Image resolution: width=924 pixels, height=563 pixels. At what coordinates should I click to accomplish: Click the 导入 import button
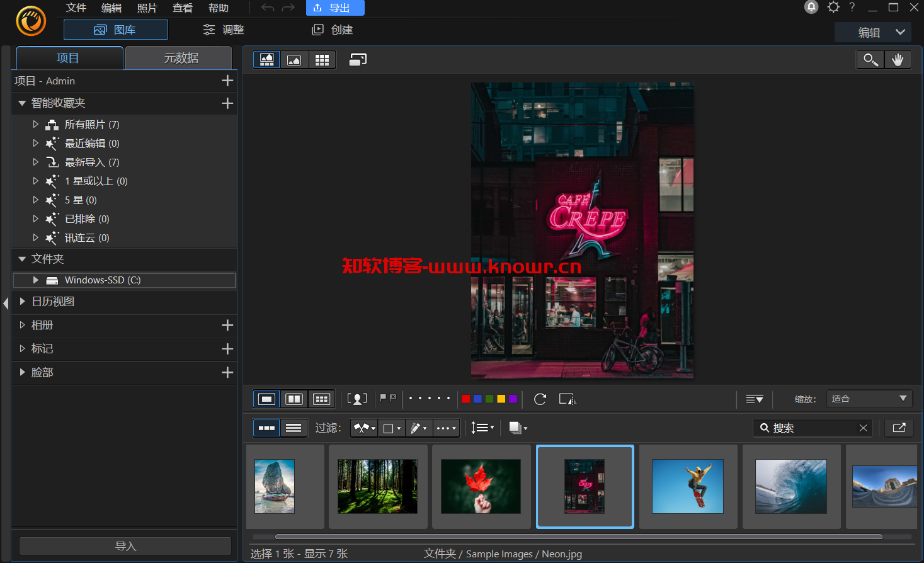point(125,546)
